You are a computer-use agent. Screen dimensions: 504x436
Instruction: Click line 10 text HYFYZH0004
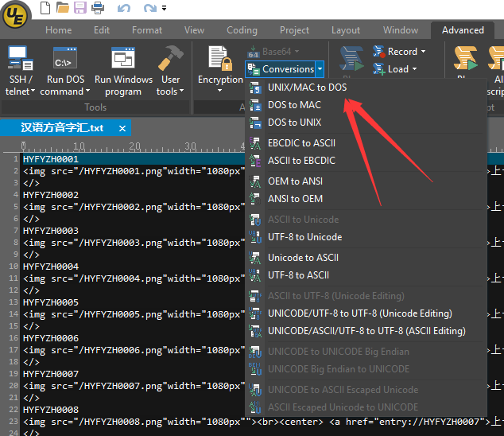click(x=51, y=267)
